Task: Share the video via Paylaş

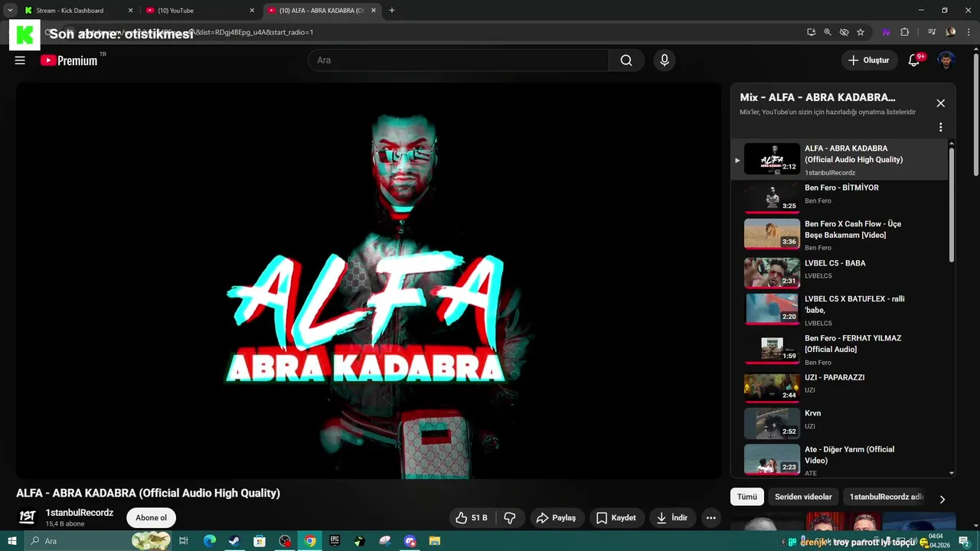Action: (557, 518)
